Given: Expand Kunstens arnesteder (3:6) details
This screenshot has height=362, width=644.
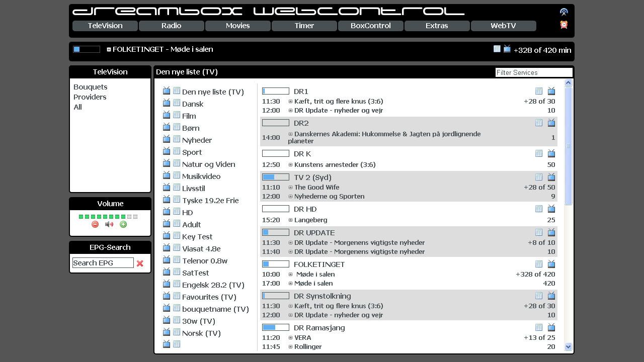Looking at the screenshot, I should coord(290,165).
